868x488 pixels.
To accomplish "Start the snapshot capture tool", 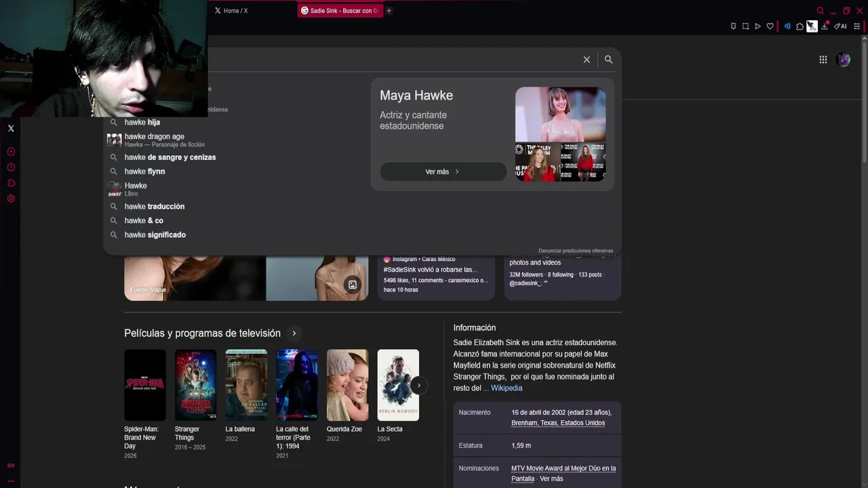I will tap(745, 26).
